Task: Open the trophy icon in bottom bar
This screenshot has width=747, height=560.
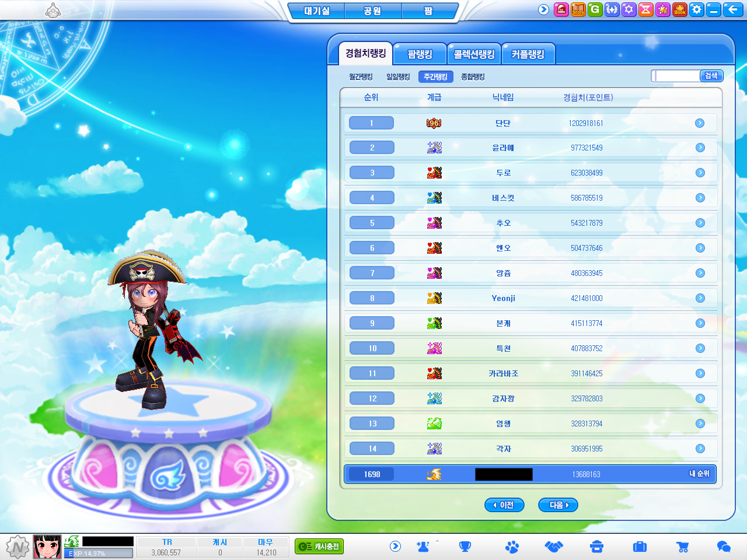Action: point(465,547)
